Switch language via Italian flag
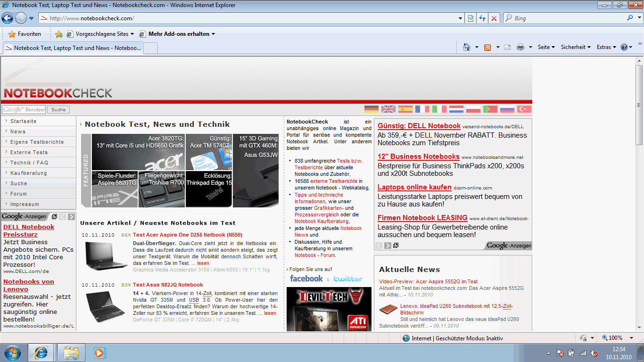 [439, 109]
